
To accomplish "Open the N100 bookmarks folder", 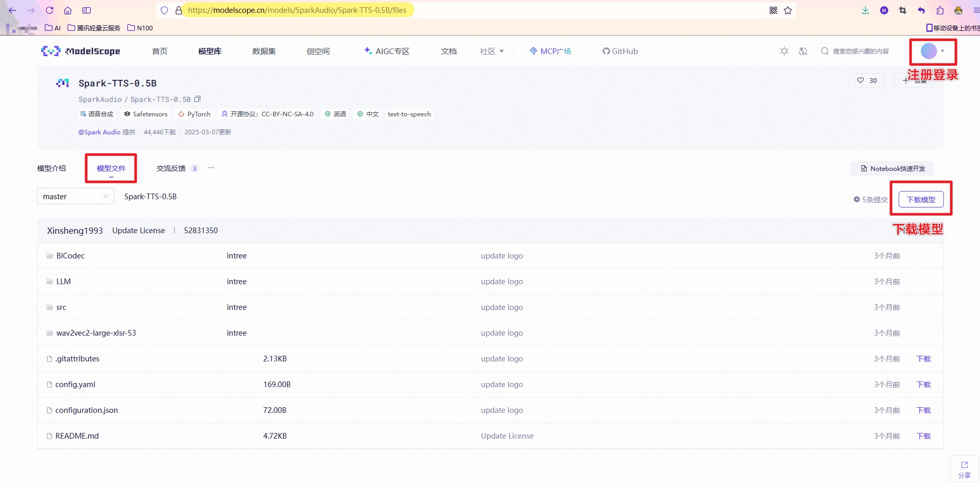I will 140,28.
